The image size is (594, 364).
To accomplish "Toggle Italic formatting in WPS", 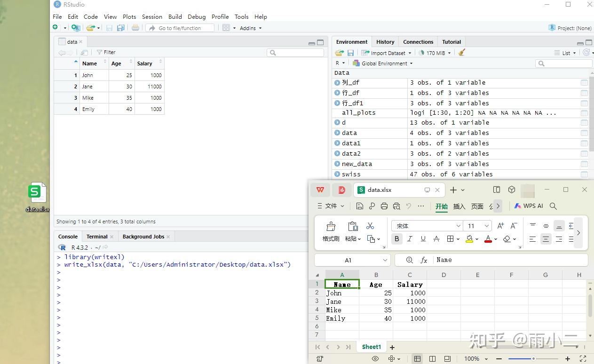I will coord(410,239).
